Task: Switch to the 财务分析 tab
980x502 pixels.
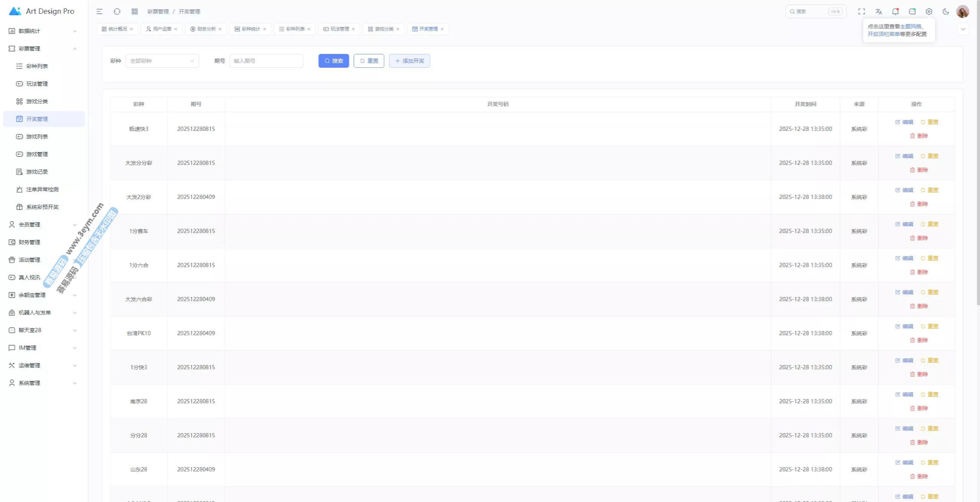Action: 206,29
